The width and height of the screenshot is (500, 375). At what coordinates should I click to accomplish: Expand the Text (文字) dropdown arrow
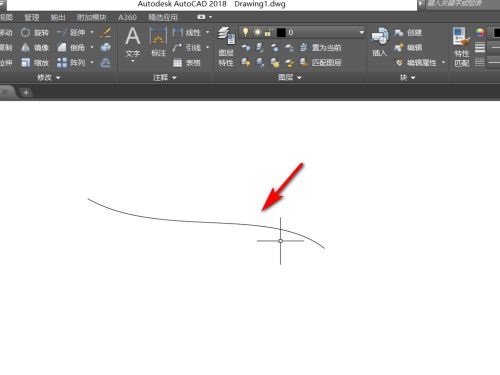click(133, 61)
